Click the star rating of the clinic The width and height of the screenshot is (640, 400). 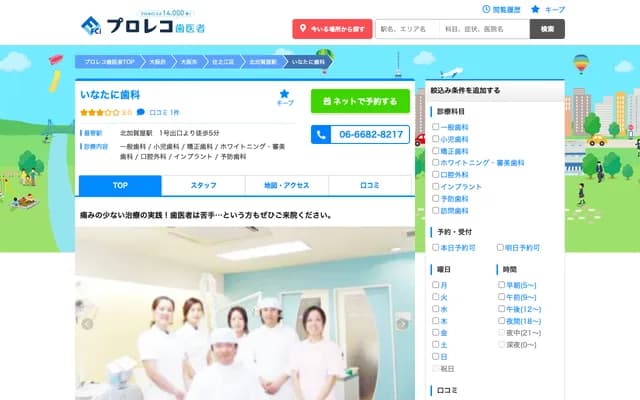pos(100,113)
